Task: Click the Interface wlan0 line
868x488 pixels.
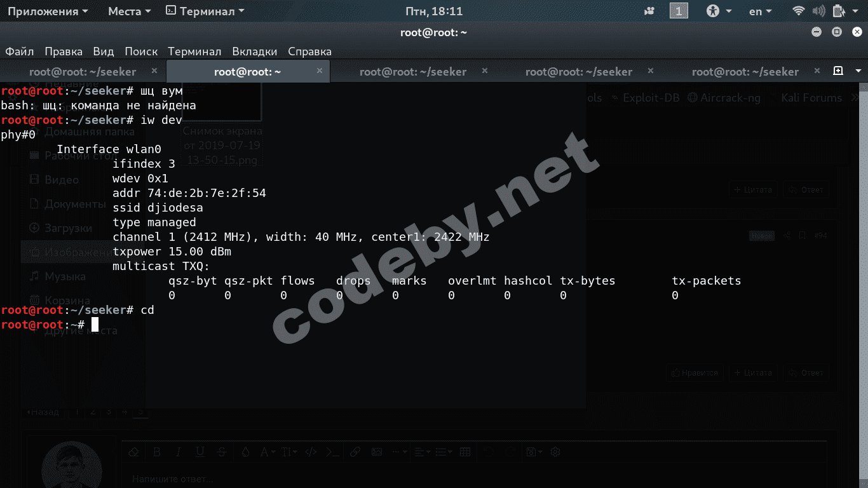Action: coord(109,149)
